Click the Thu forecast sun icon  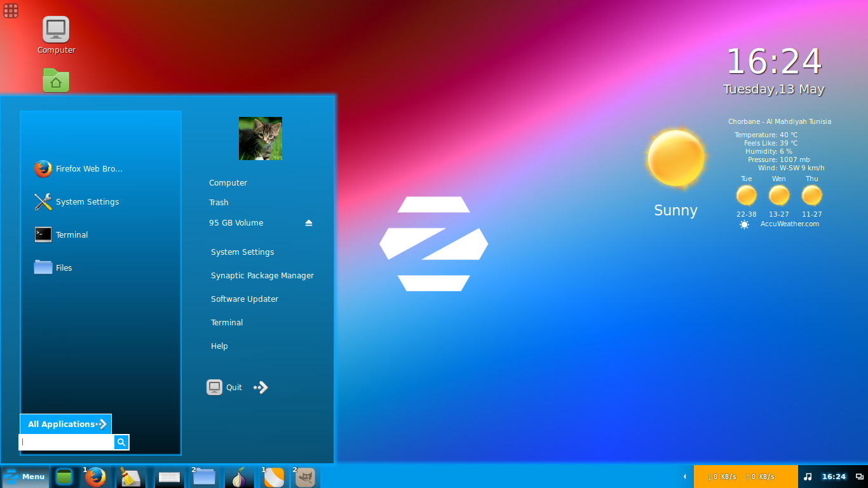(812, 195)
